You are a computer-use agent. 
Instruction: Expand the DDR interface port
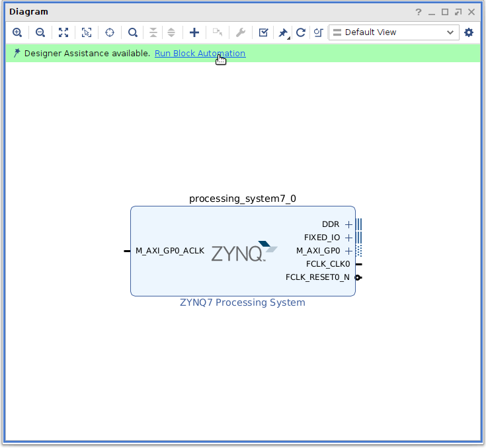pyautogui.click(x=348, y=224)
